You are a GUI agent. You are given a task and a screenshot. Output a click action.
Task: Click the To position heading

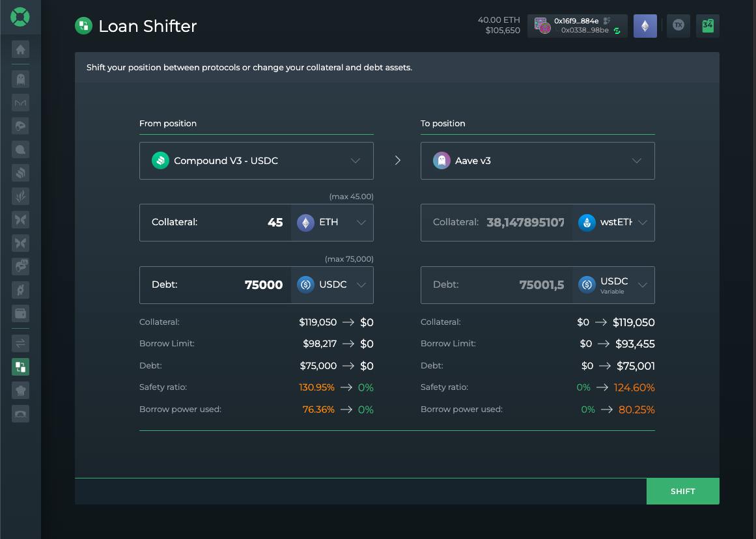point(443,124)
